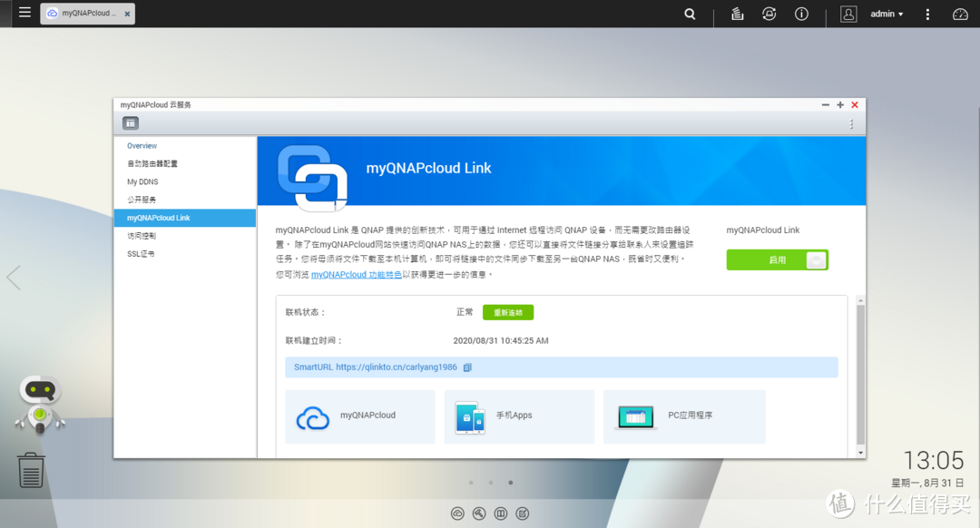Screen dimensions: 980x528
Task: Open 访问控制 in the sidebar
Action: [142, 236]
